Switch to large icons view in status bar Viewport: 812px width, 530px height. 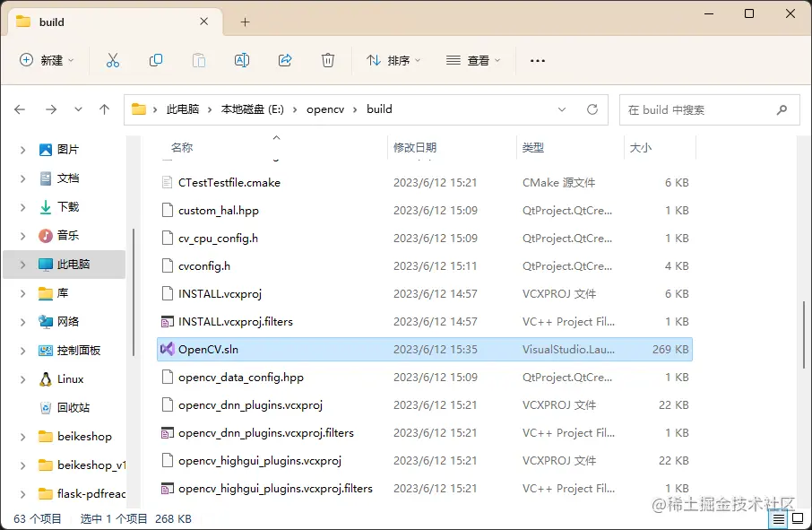click(x=798, y=518)
